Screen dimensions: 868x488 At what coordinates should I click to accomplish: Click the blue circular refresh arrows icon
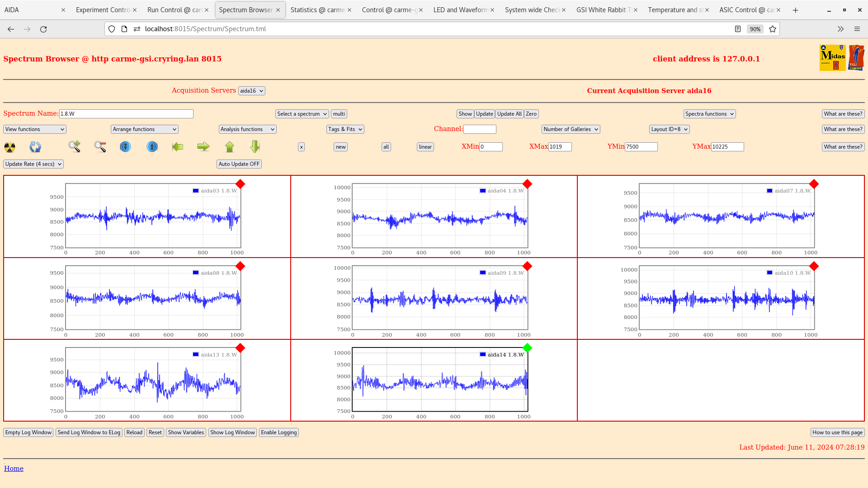(35, 147)
